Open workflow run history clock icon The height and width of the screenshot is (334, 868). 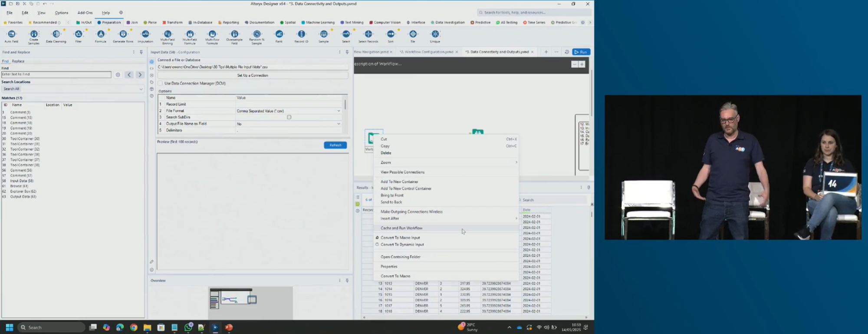566,52
